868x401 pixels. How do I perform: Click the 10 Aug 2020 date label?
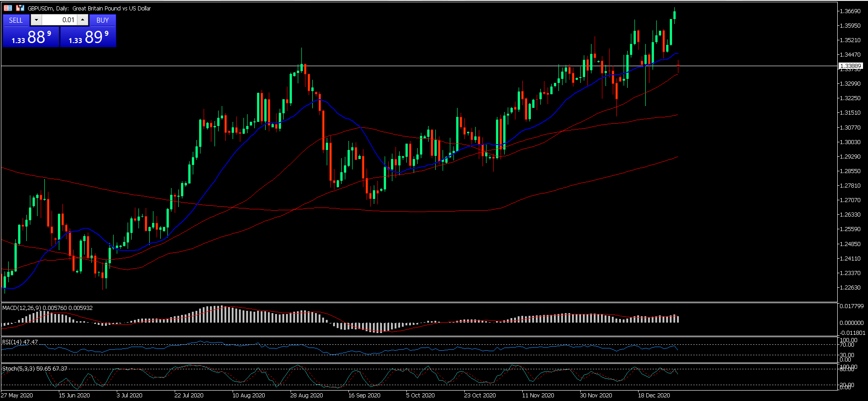click(x=248, y=396)
